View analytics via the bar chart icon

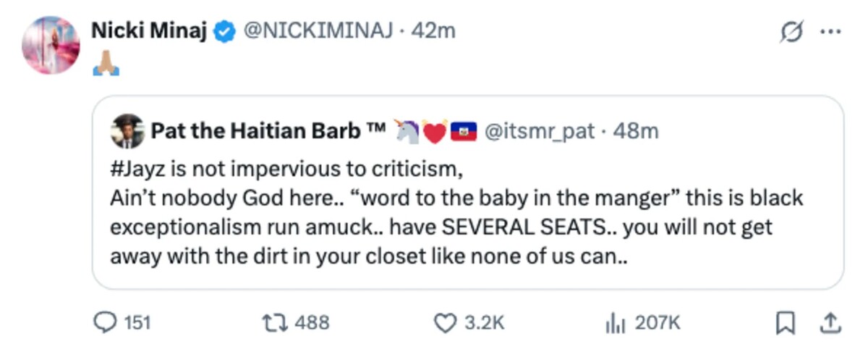[614, 322]
